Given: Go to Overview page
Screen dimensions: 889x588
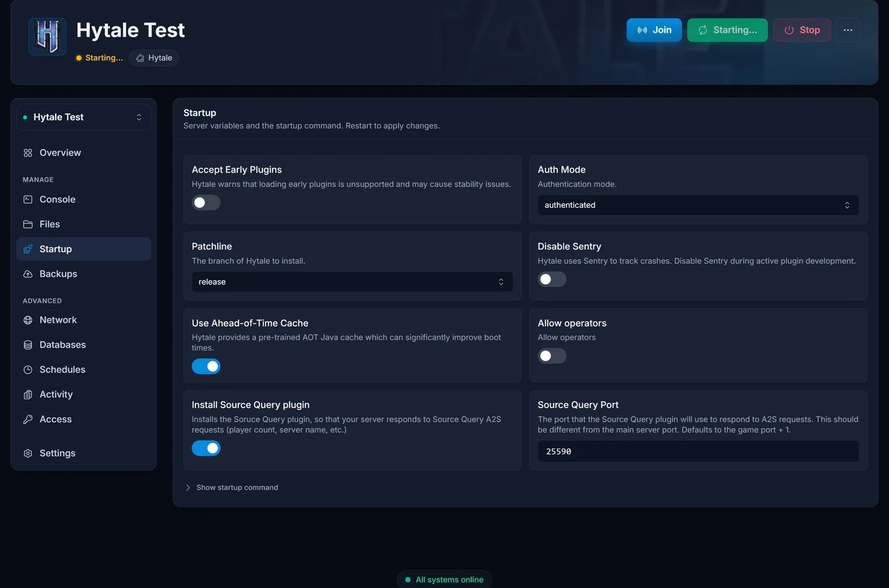Looking at the screenshot, I should (83, 153).
